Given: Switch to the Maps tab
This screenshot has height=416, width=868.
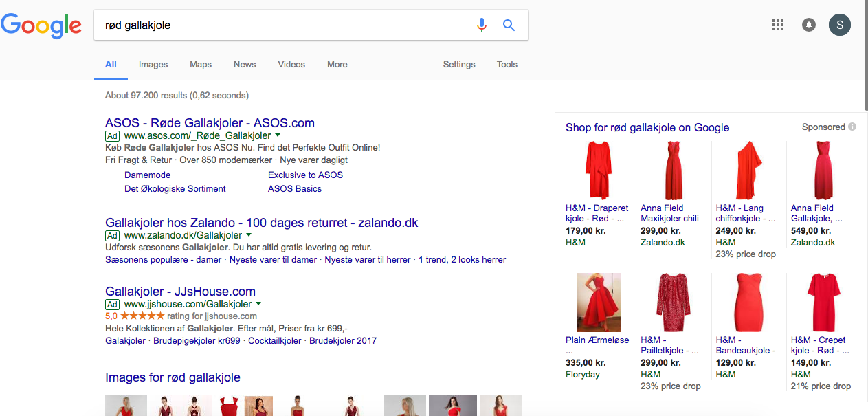Looking at the screenshot, I should click(x=201, y=65).
